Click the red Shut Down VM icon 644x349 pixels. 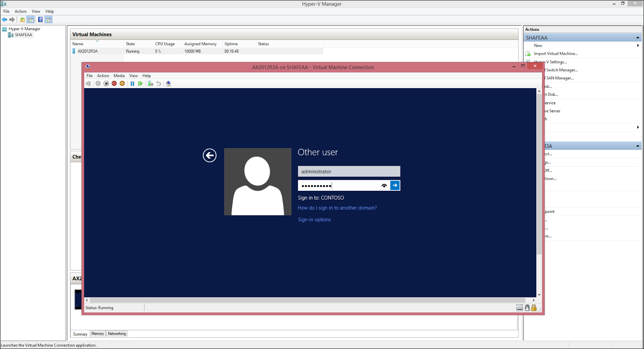click(x=114, y=83)
